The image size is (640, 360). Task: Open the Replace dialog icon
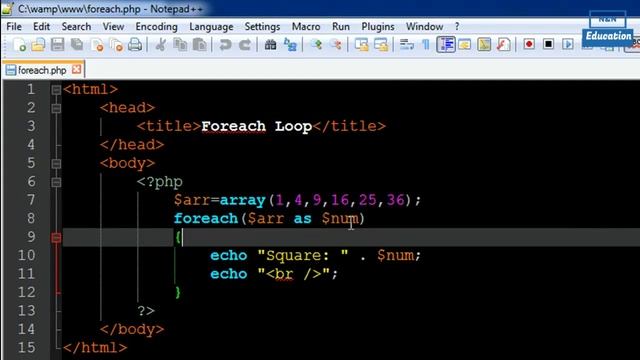[290, 44]
